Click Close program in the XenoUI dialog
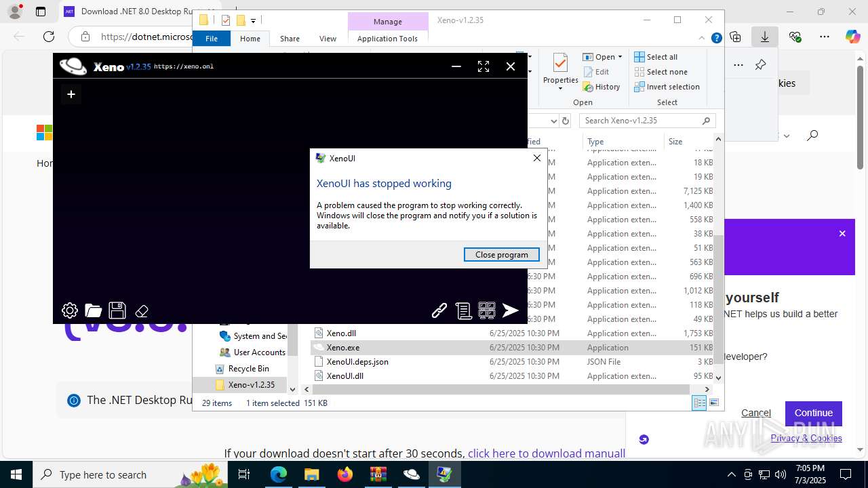868x488 pixels. pos(502,255)
